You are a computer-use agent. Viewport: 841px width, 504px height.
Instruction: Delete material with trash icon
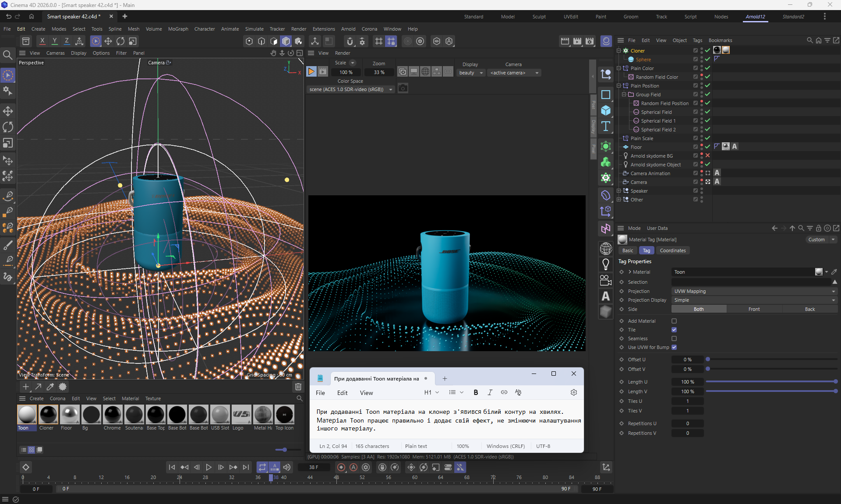tap(298, 387)
